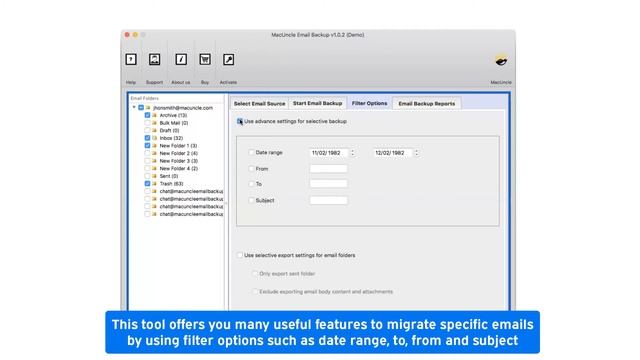Viewport: 640px width, 360px height.
Task: Enable the Date range filter checkbox
Action: (251, 152)
